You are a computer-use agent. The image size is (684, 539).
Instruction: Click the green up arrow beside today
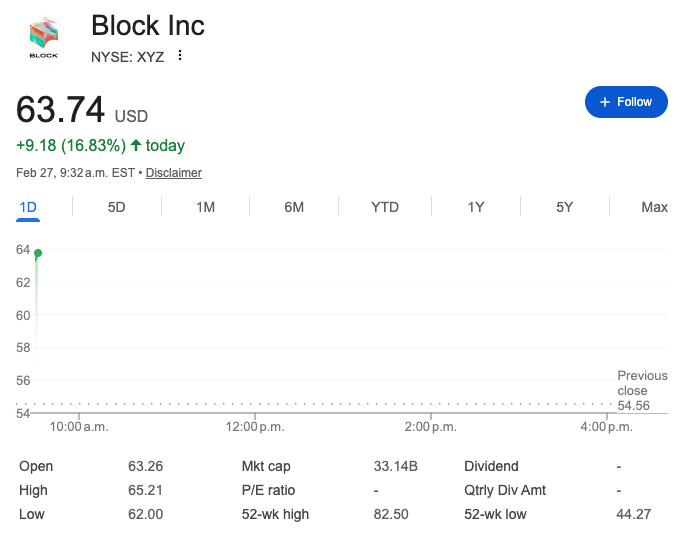[x=136, y=146]
